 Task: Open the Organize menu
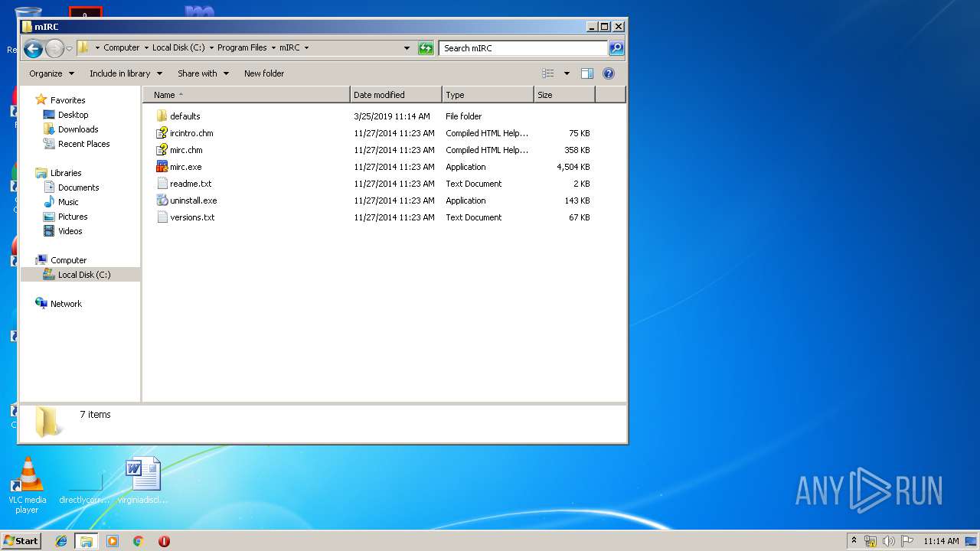click(51, 73)
